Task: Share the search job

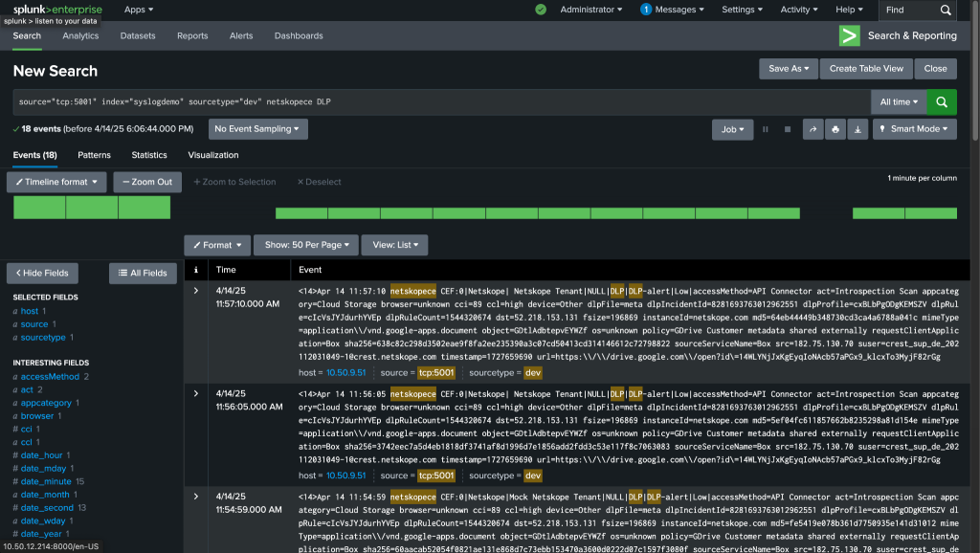Action: [x=813, y=129]
